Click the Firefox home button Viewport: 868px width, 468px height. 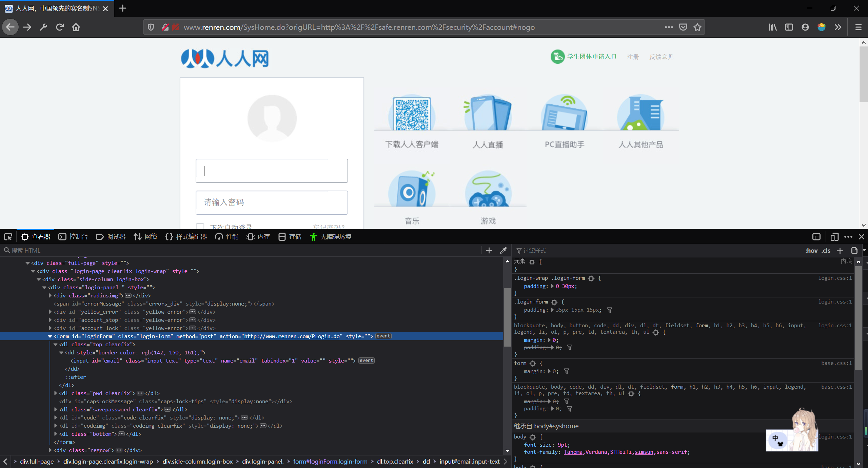[x=76, y=27]
